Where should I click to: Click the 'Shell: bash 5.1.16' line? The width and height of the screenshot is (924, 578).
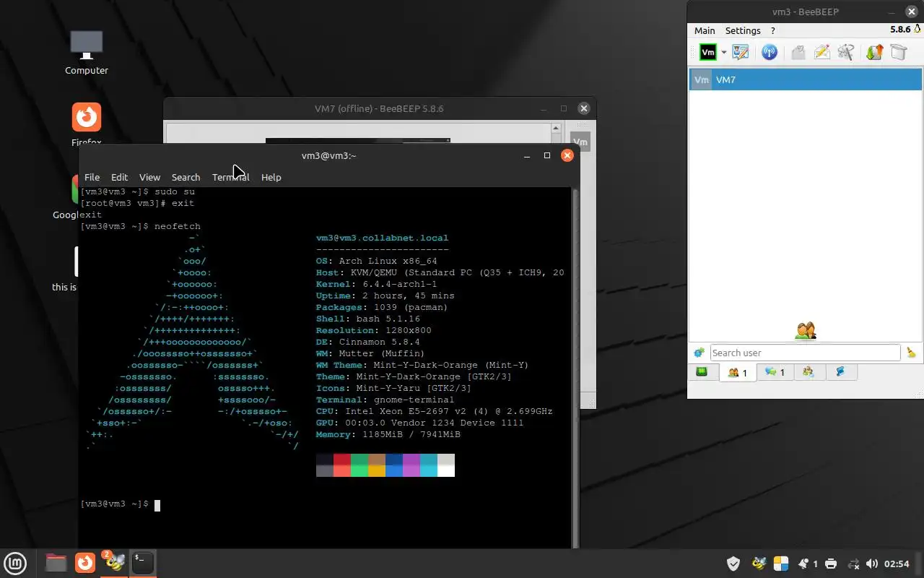click(x=367, y=319)
